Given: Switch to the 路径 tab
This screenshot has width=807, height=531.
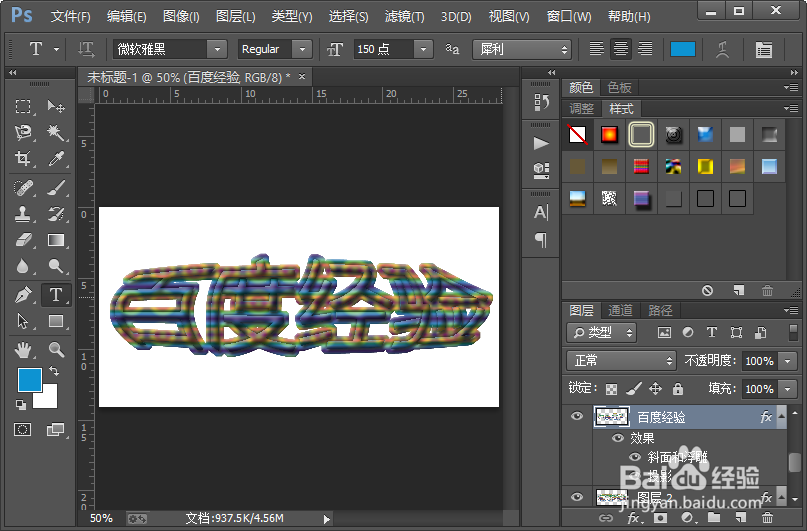Looking at the screenshot, I should coord(660,310).
